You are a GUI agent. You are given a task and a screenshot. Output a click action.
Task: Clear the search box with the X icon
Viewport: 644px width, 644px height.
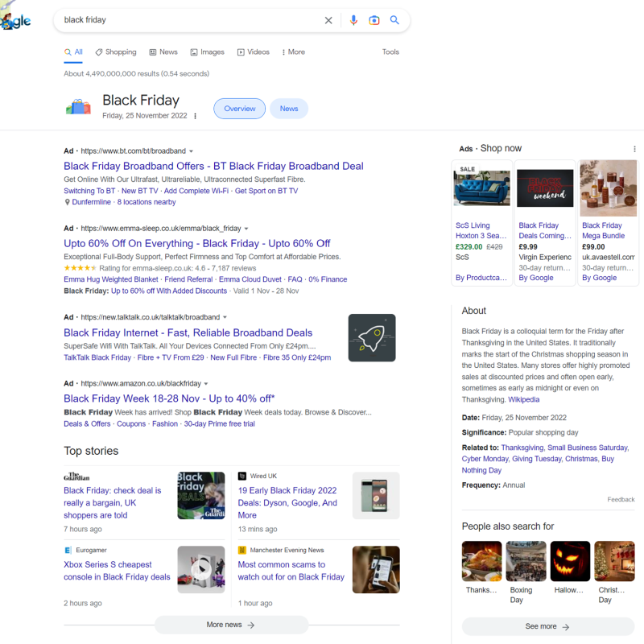tap(328, 20)
